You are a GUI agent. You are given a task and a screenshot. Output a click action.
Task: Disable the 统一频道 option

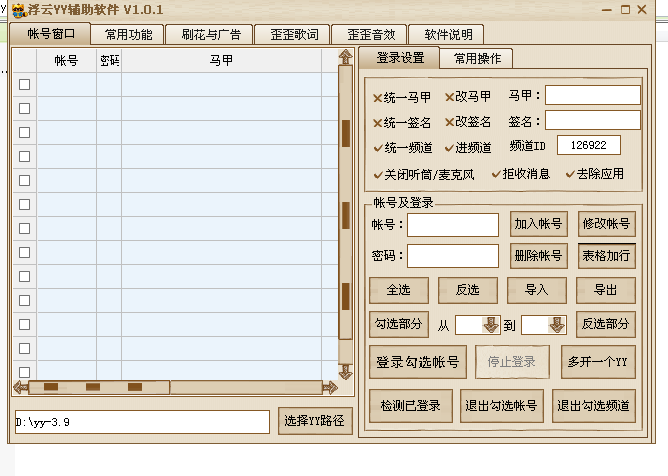tap(403, 147)
